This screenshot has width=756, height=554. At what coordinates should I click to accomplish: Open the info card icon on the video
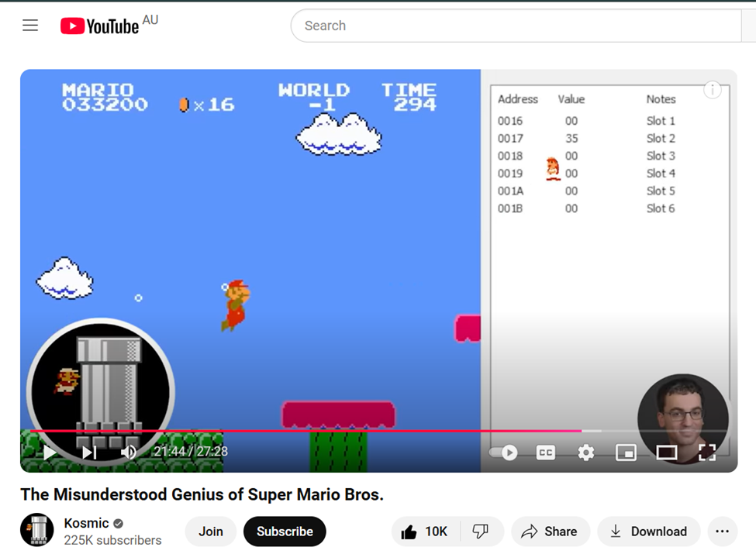point(712,90)
